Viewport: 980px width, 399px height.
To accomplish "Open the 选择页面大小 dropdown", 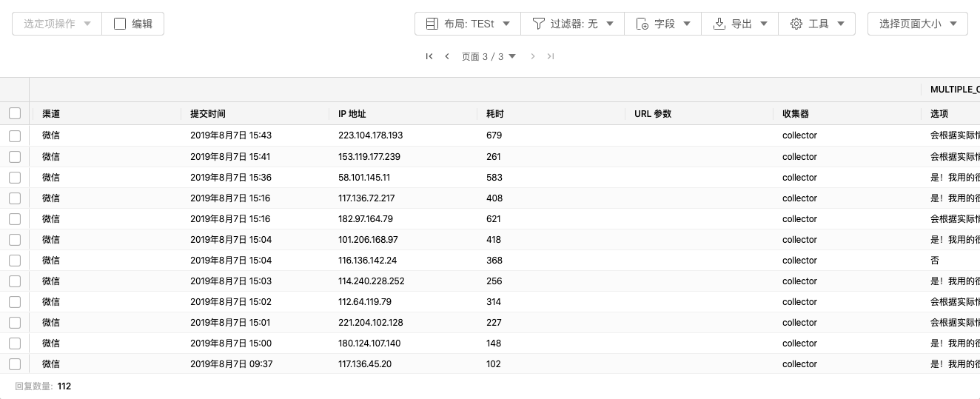I will pos(918,24).
